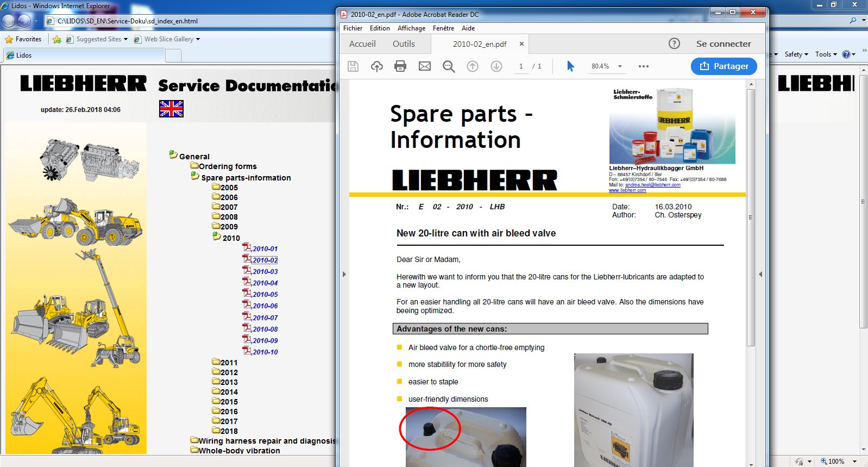Open the 2010-07 PDF document

(265, 317)
